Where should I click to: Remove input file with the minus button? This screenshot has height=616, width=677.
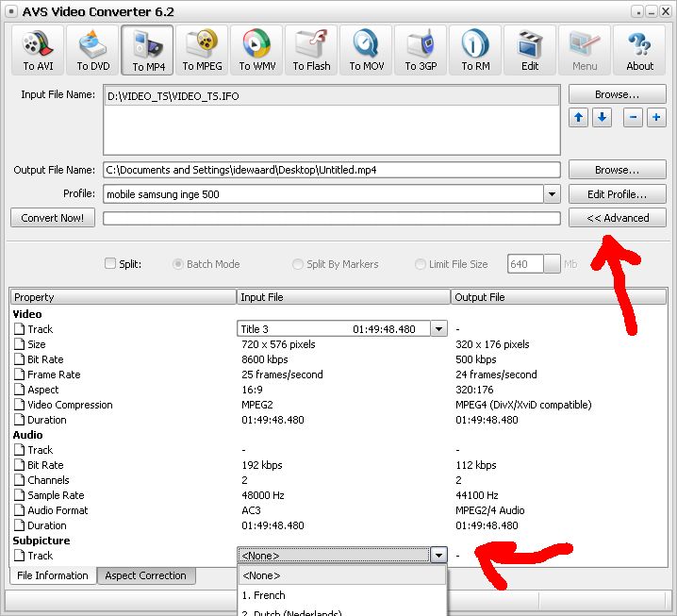tap(633, 118)
